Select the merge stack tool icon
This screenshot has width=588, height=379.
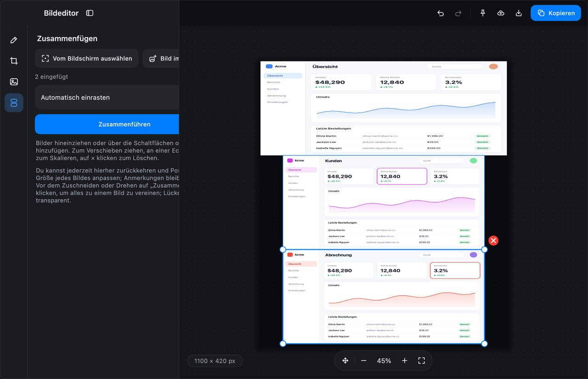click(x=14, y=103)
